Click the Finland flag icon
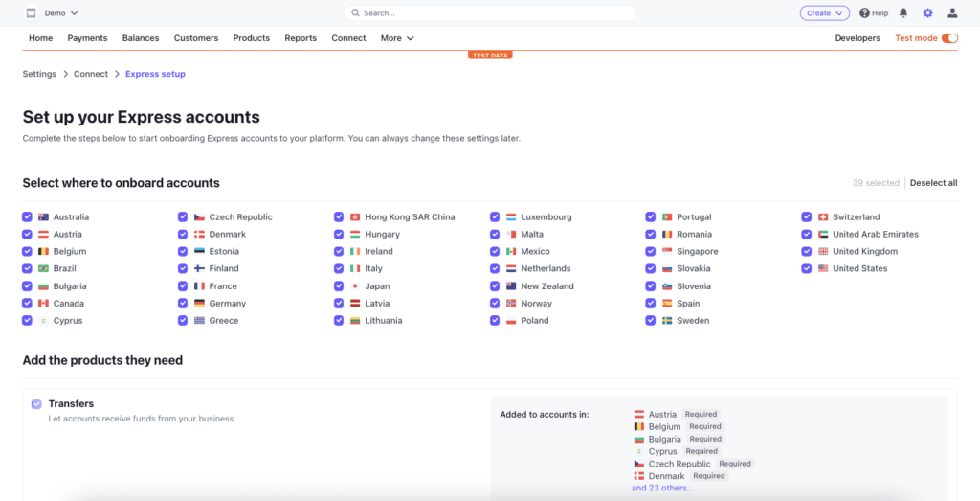This screenshot has height=501, width=980. 199,268
